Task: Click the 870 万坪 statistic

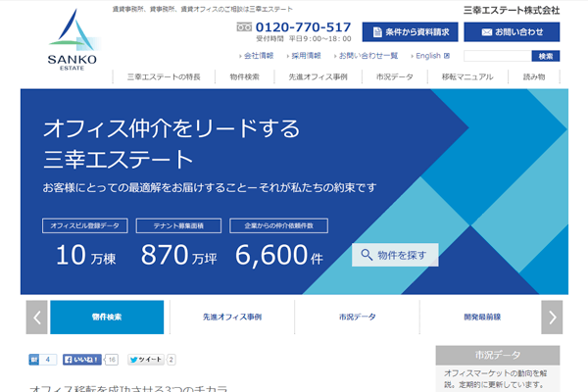Action: coord(178,255)
